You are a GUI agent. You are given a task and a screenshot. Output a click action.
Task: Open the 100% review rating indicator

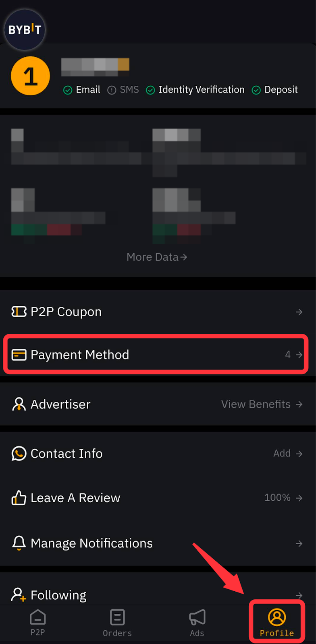[283, 498]
